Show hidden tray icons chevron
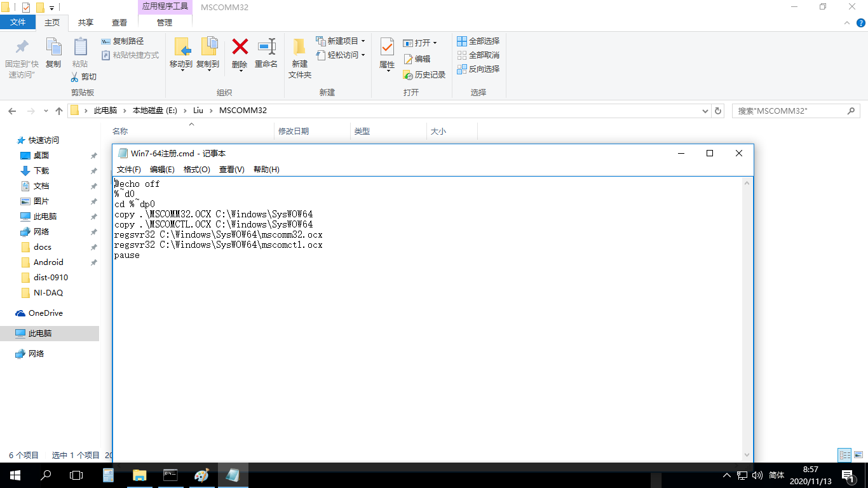 pyautogui.click(x=727, y=475)
